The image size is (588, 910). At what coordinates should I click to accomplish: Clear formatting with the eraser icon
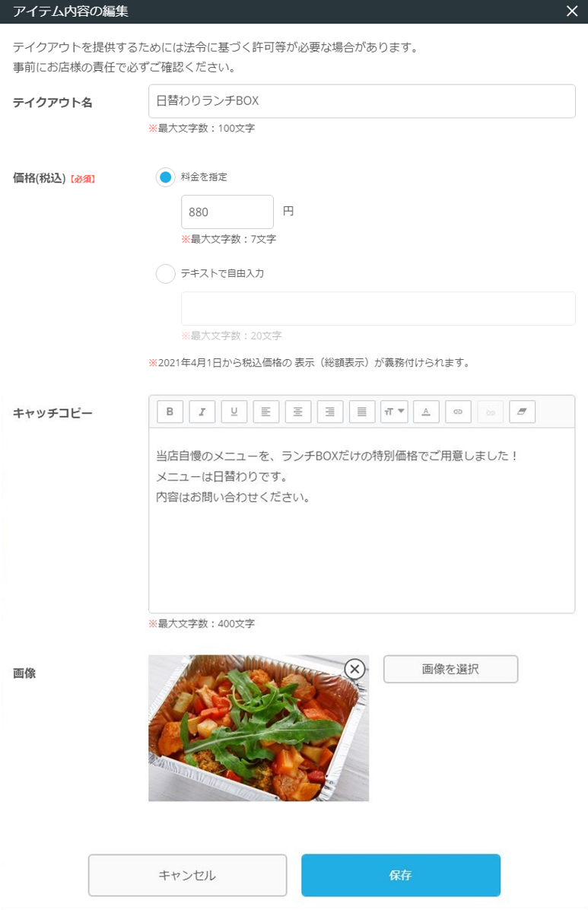(522, 412)
